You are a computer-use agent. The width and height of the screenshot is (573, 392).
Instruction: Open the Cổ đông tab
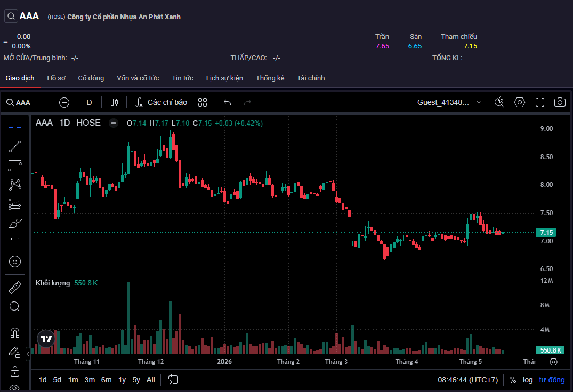[x=91, y=78]
